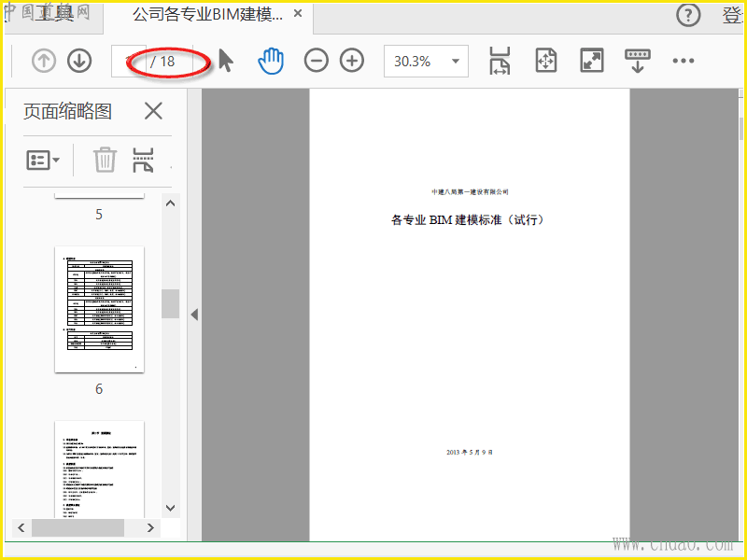Fit page width with scrolling tool
Screen dimensions: 747x560
click(500, 61)
